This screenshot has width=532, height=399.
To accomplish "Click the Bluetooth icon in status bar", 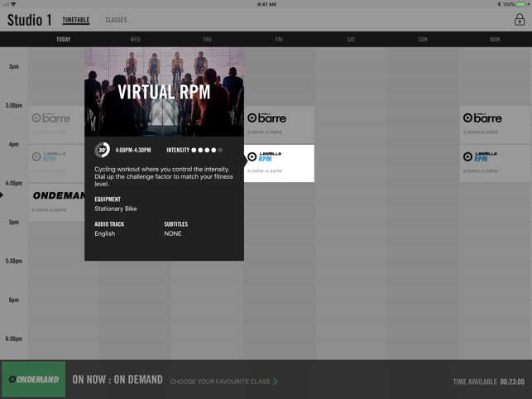I will [x=499, y=4].
